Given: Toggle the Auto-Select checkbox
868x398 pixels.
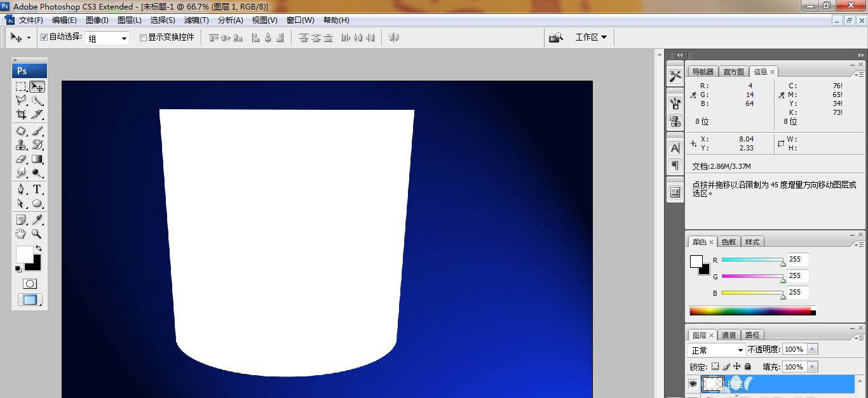Looking at the screenshot, I should pos(44,37).
